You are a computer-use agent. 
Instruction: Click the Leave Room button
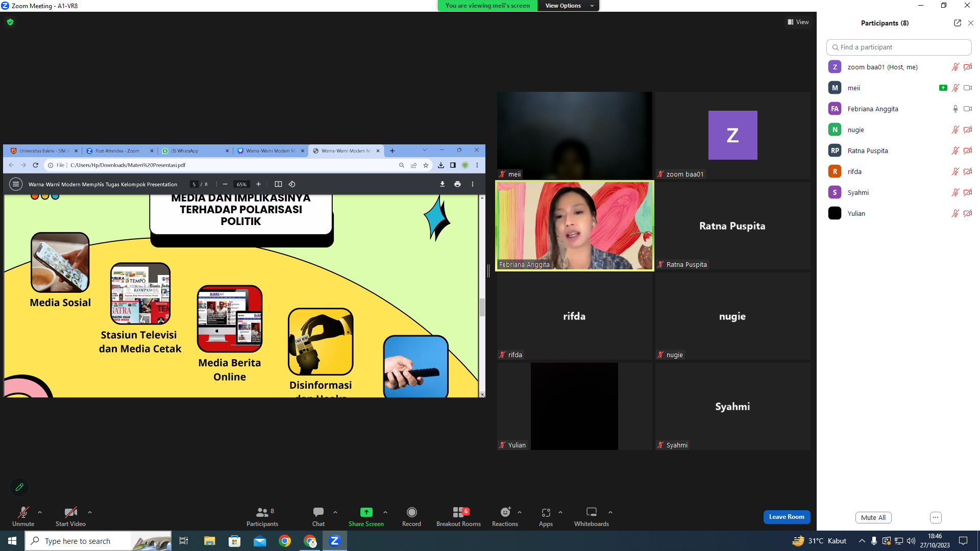click(x=787, y=517)
